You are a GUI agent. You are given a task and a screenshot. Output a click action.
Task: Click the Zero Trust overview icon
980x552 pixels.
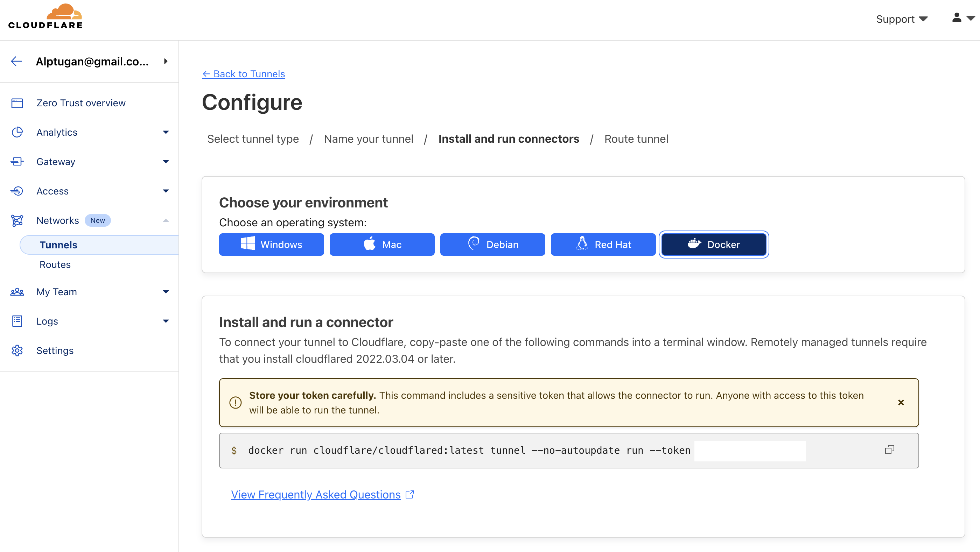pyautogui.click(x=17, y=103)
